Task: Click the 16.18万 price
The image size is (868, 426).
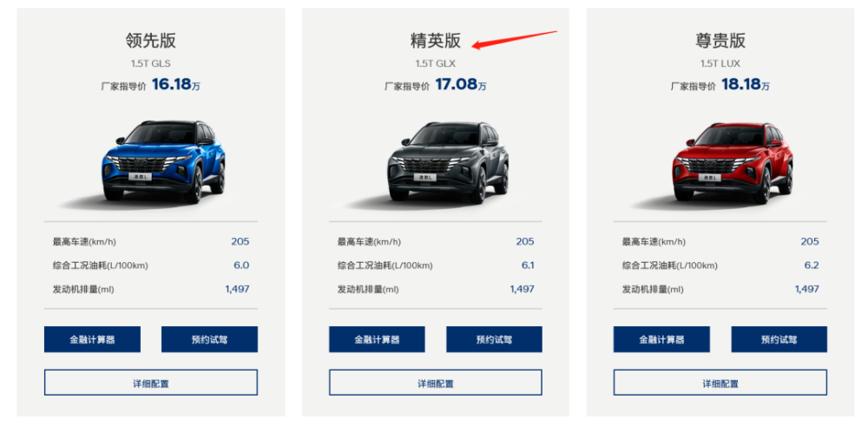Action: [x=175, y=85]
